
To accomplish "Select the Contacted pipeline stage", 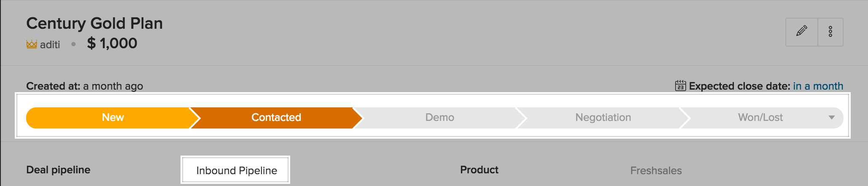I will pyautogui.click(x=276, y=118).
